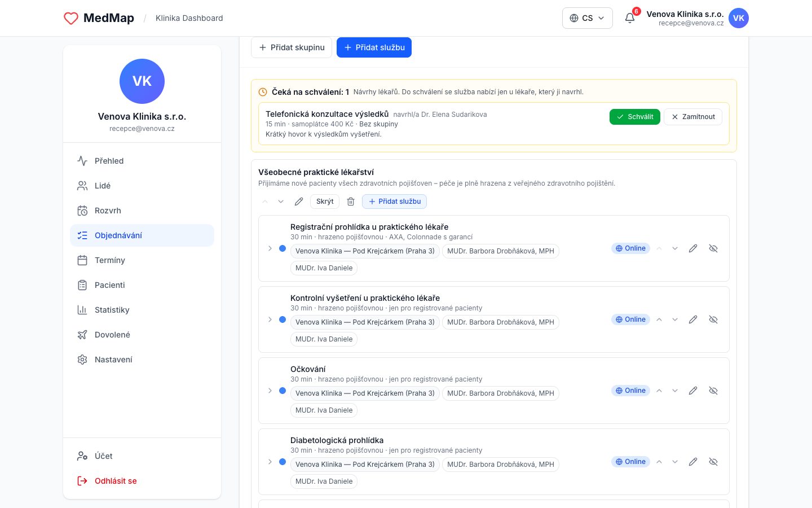The height and width of the screenshot is (508, 812).
Task: Edit the Kontrolní vyšetření service
Action: click(x=693, y=319)
